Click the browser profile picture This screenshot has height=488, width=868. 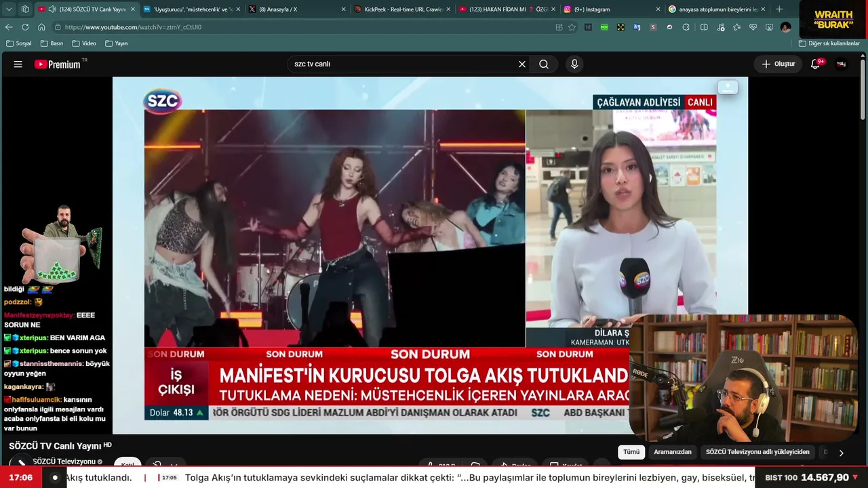pos(785,27)
